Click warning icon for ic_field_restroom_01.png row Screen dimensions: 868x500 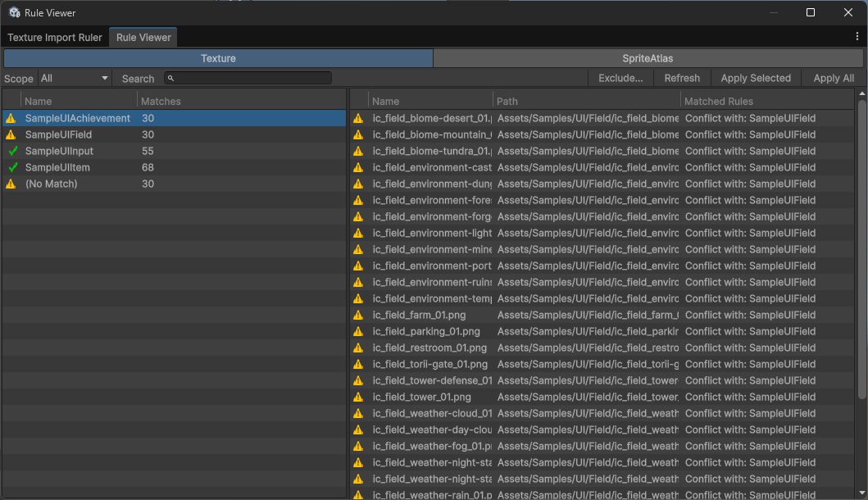point(358,348)
